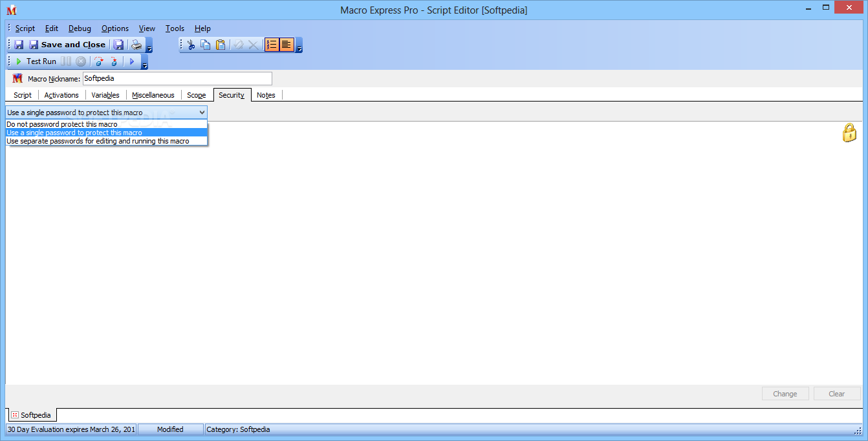868x441 pixels.
Task: Switch to the Scope tab
Action: coord(197,95)
